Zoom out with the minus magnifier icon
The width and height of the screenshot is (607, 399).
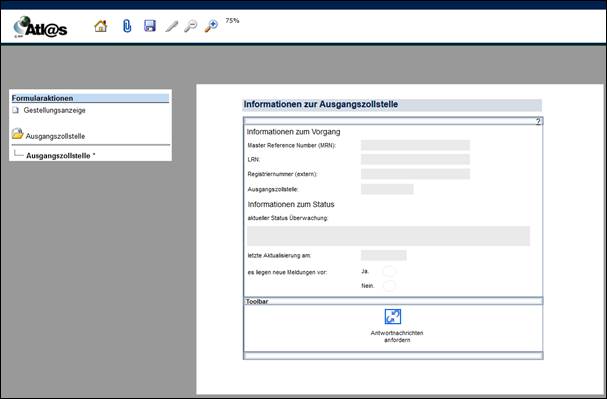tap(190, 26)
